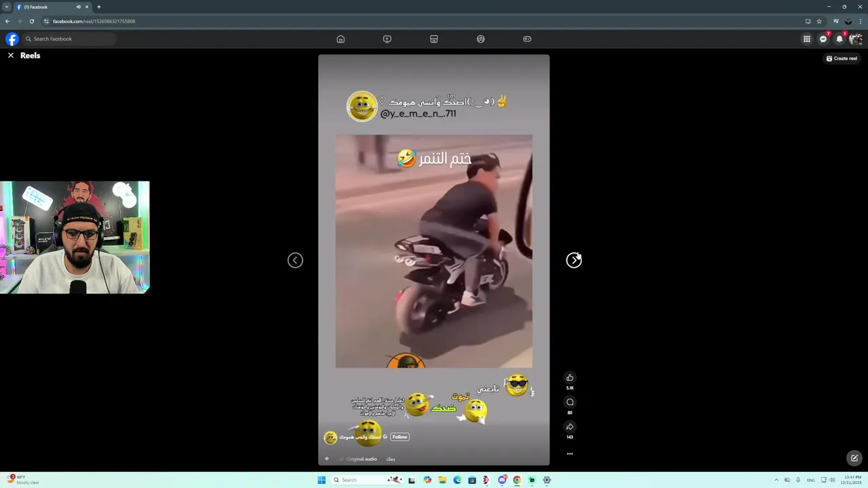The height and width of the screenshot is (488, 868).
Task: Switch to Chrome on the taskbar
Action: [517, 480]
